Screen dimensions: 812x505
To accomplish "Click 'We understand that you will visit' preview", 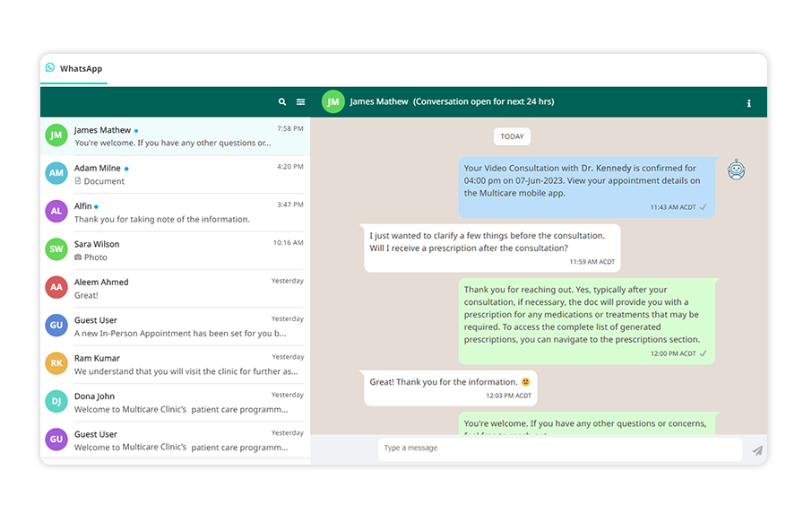I will pyautogui.click(x=186, y=371).
